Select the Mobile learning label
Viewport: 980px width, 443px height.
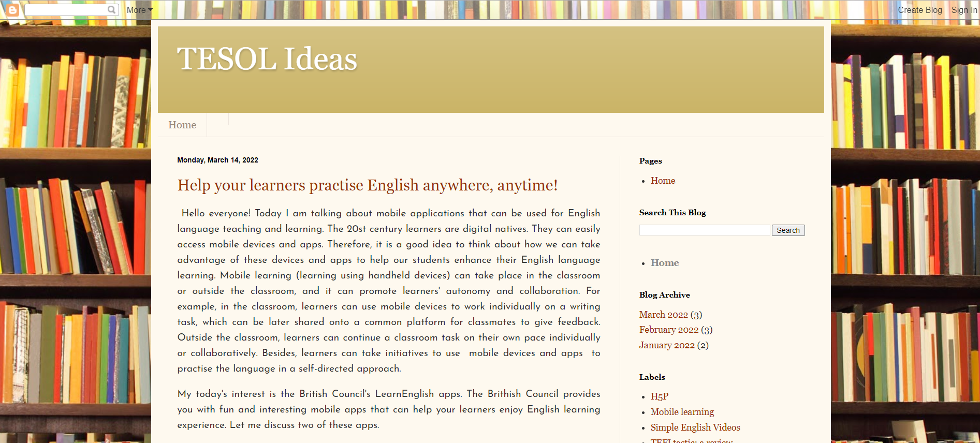pos(682,412)
